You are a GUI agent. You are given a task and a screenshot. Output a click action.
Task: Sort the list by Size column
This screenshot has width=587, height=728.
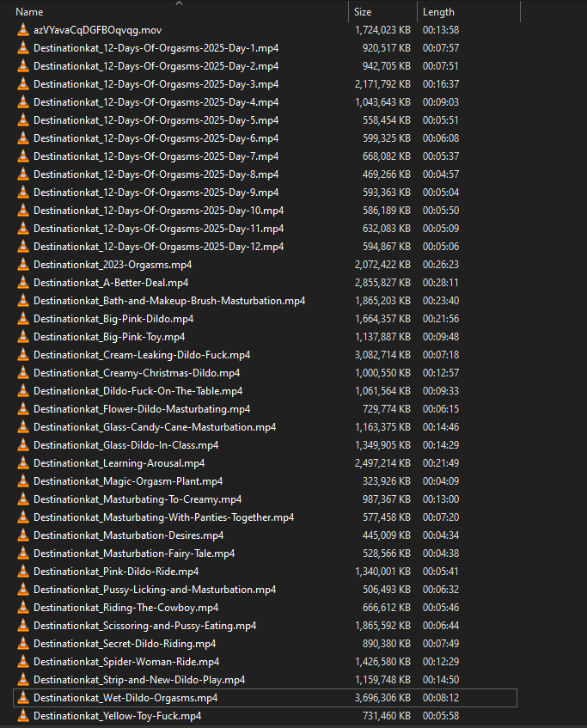[363, 12]
